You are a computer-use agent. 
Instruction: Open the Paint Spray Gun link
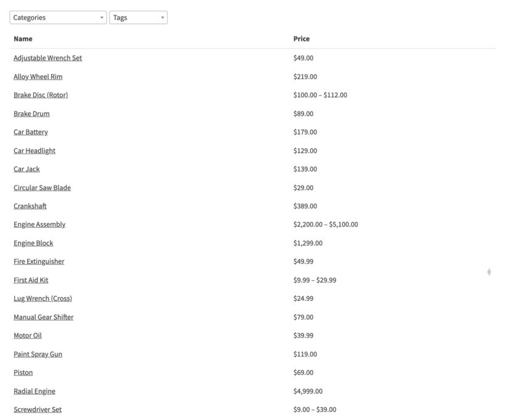point(38,355)
